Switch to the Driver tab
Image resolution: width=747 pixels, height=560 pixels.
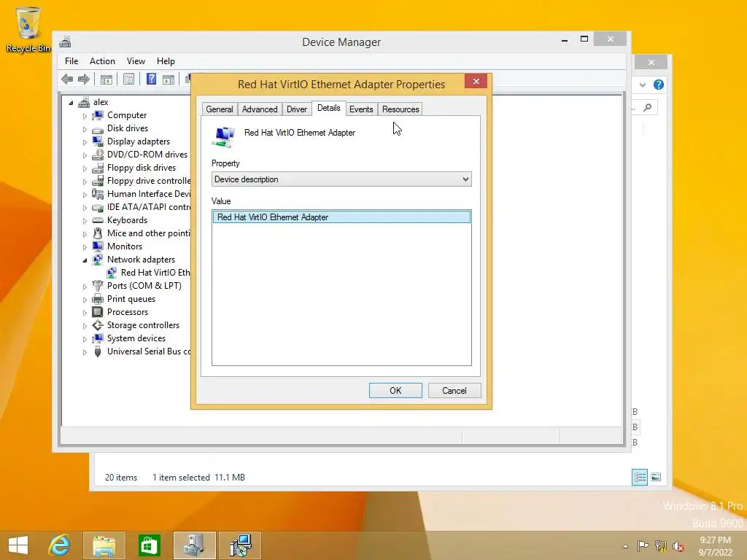tap(297, 109)
